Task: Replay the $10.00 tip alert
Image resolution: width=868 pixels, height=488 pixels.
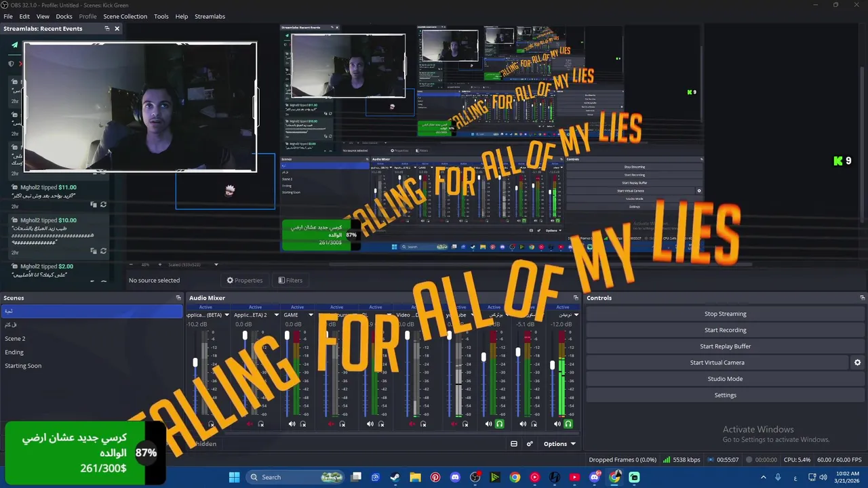Action: (x=103, y=251)
